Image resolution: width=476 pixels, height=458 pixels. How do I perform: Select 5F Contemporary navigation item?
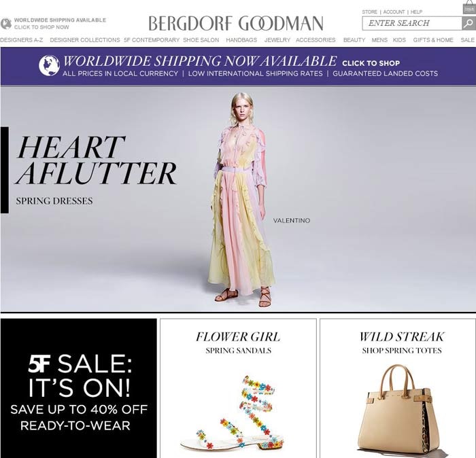(x=152, y=39)
